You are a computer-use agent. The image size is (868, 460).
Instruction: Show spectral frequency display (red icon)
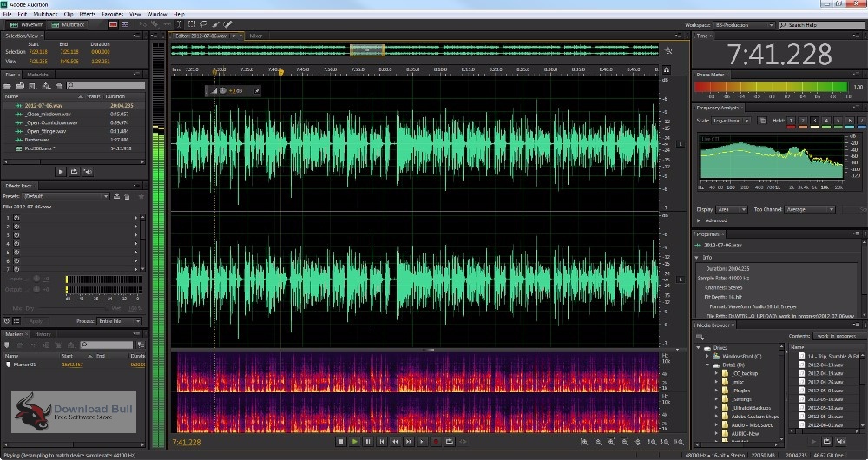(x=114, y=25)
